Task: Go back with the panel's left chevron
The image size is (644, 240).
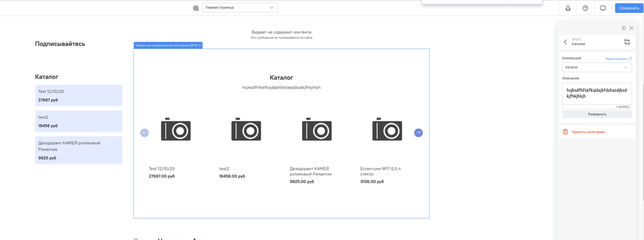Action: tap(565, 42)
